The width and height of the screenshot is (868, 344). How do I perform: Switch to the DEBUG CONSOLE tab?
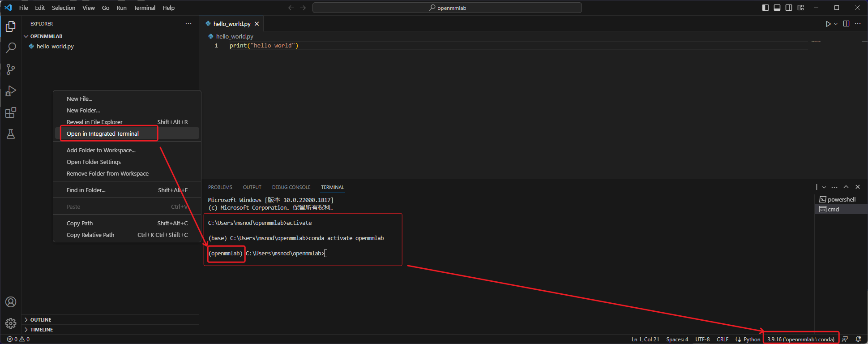point(291,187)
